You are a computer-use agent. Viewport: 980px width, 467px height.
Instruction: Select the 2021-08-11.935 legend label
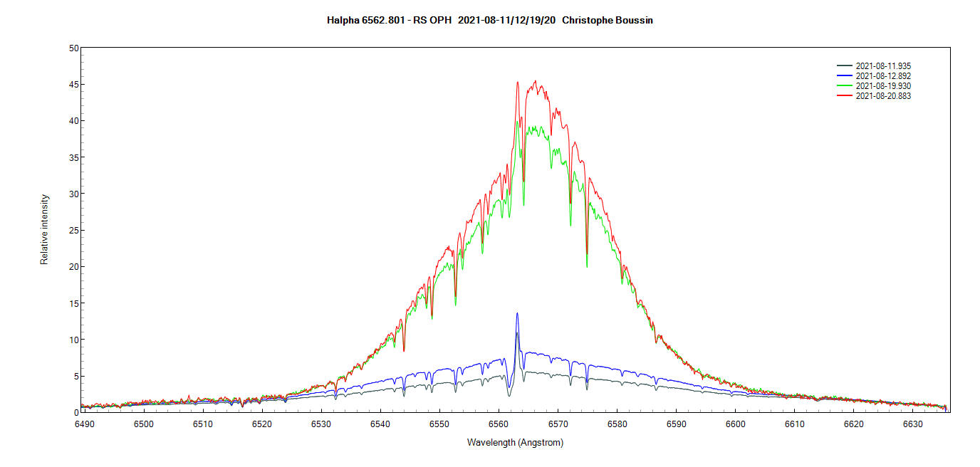(883, 66)
